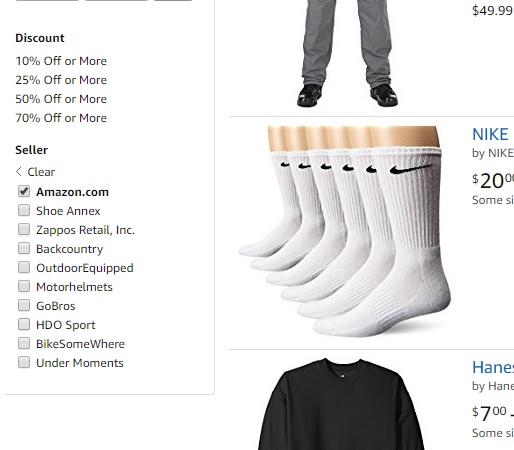Viewport: 514px width, 450px height.
Task: Tick the Backcountry seller checkbox
Action: [24, 248]
